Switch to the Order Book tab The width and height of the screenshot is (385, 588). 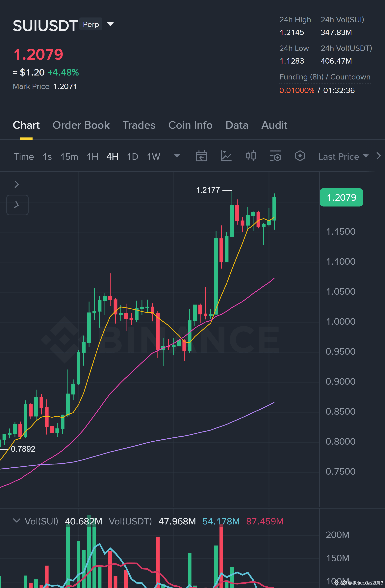(x=81, y=125)
